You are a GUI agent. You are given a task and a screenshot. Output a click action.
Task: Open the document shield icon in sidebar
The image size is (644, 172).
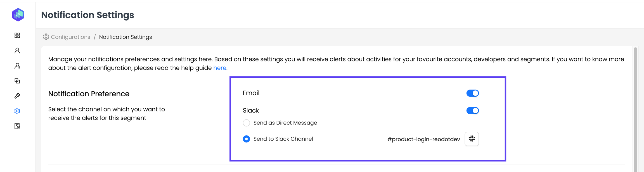coord(17,126)
